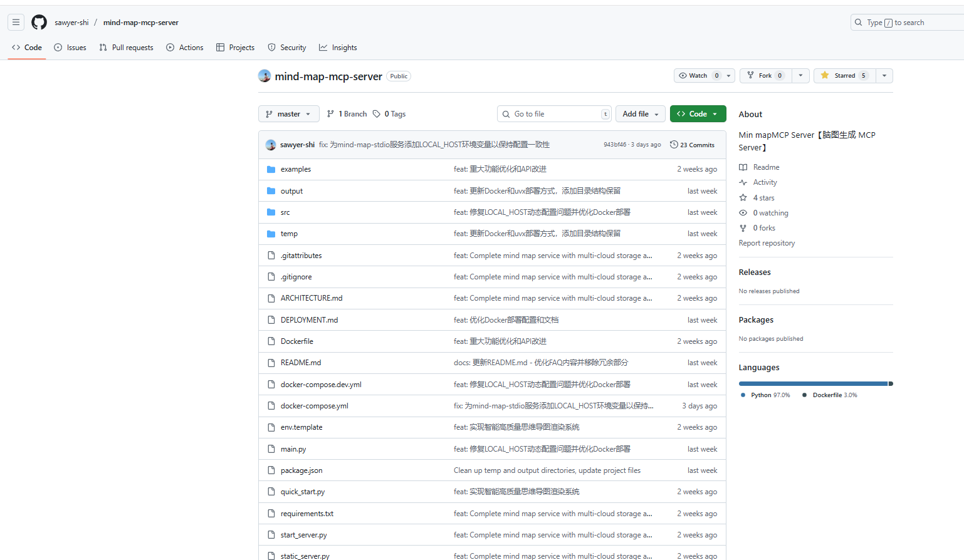Focus the Go to file search field
The image size is (964, 560).
554,114
